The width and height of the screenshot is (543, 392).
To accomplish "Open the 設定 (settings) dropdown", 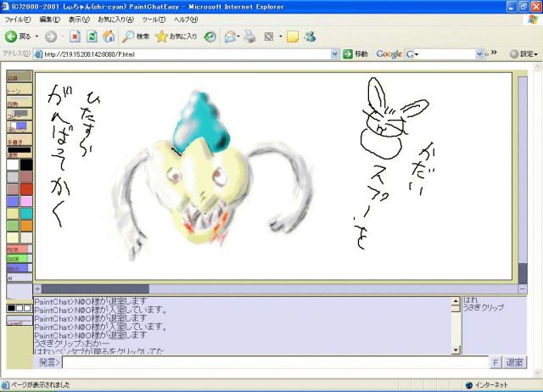I will (524, 54).
